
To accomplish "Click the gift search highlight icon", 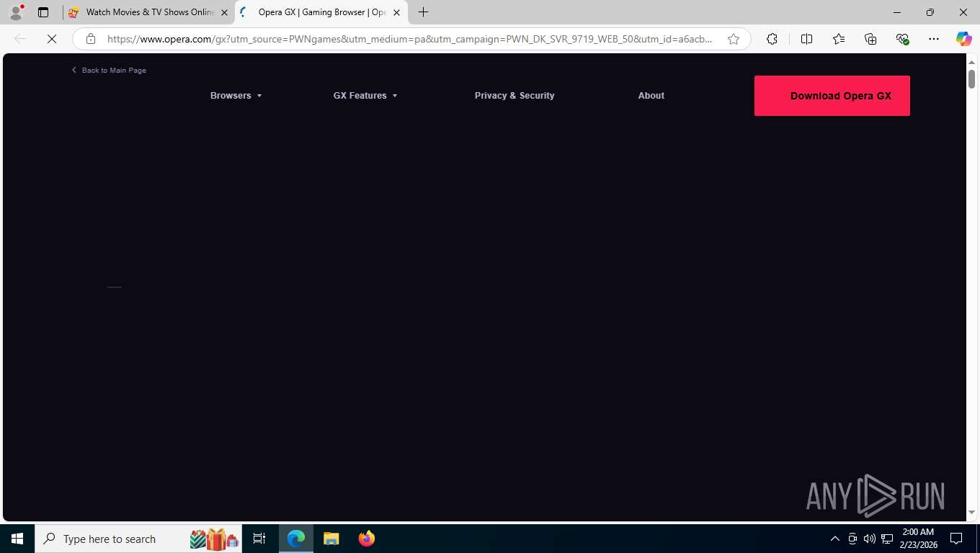I will coord(215,539).
